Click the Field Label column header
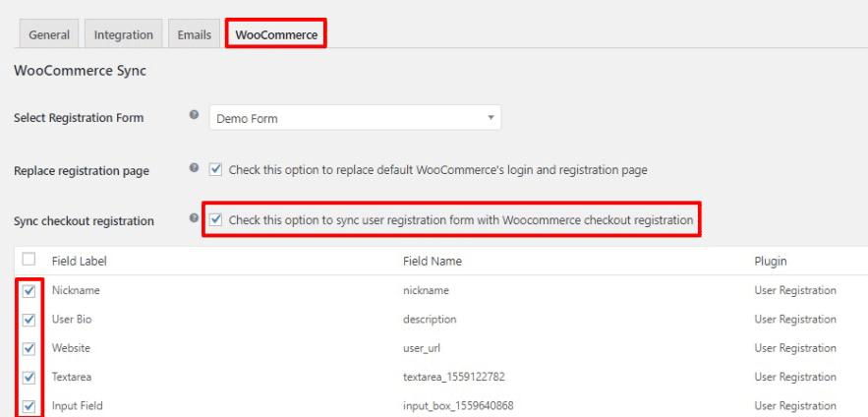Viewport: 868px width, 417px height. point(80,261)
